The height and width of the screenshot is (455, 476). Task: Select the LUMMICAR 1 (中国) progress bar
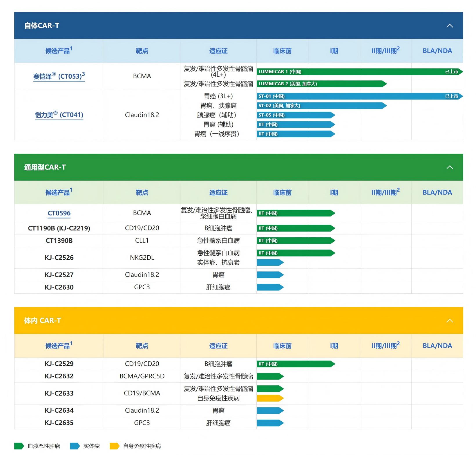[360, 72]
